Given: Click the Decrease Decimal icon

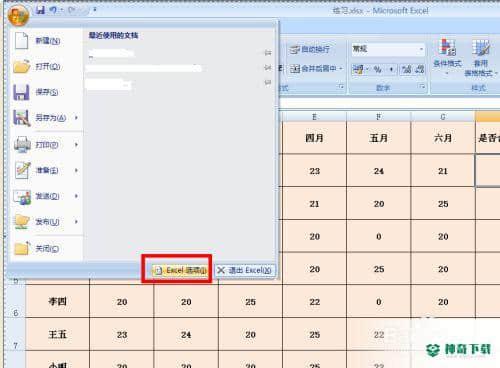Looking at the screenshot, I should [420, 69].
